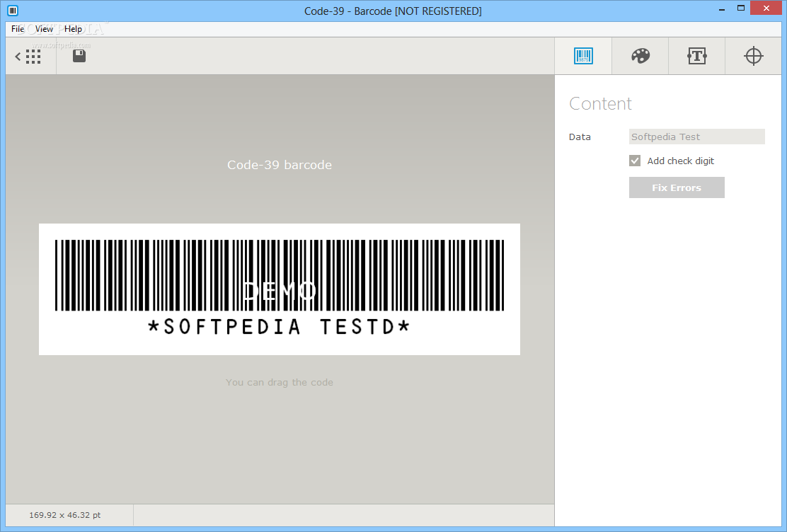Viewport: 787px width, 532px height.
Task: Click the Content panel heading
Action: pos(600,103)
